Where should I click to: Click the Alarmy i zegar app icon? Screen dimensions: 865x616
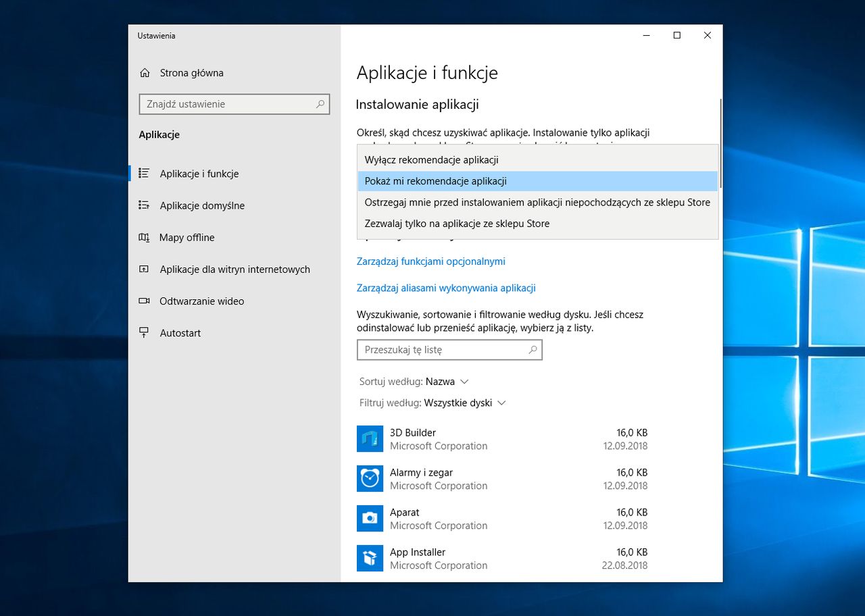tap(370, 479)
